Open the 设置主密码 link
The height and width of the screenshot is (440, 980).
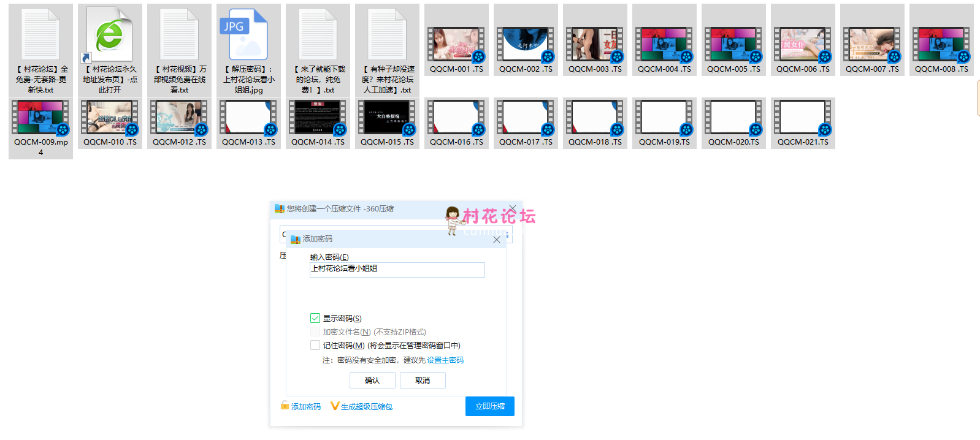pyautogui.click(x=445, y=360)
